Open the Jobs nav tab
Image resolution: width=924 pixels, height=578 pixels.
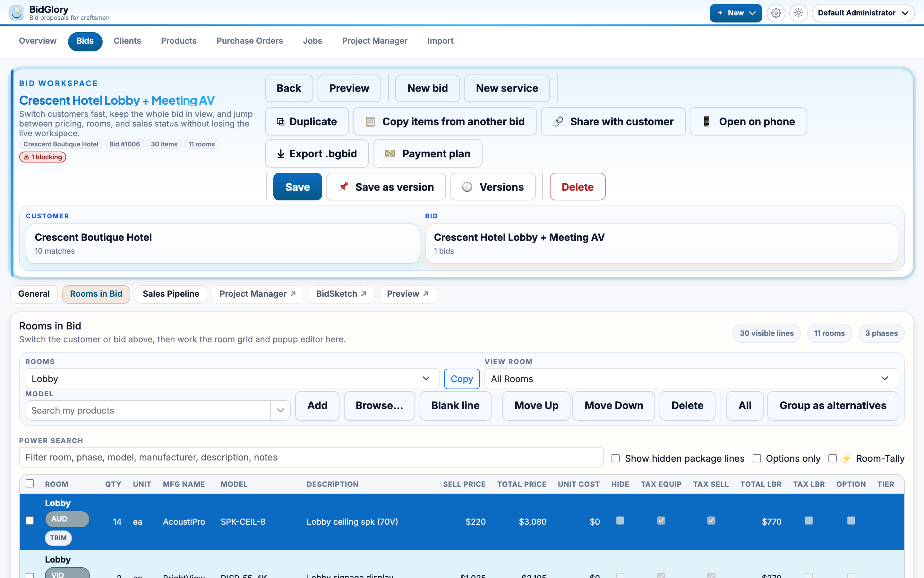coord(313,41)
